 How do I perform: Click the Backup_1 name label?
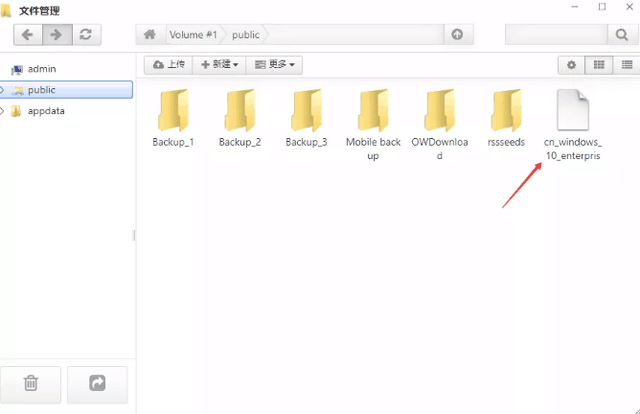tap(173, 142)
